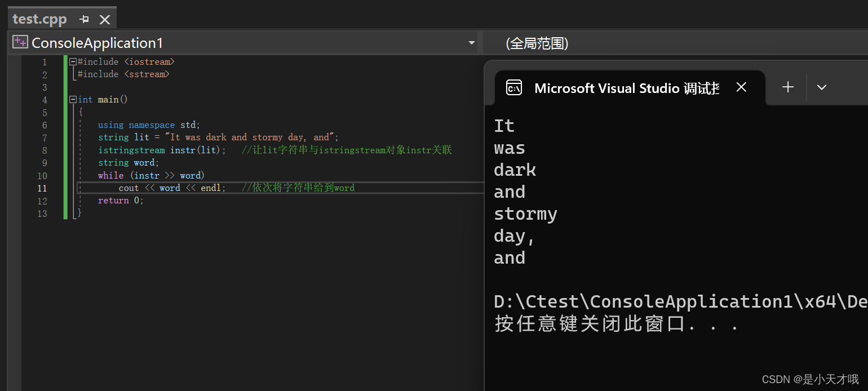Toggle the include region collapsed state

pyautogui.click(x=73, y=61)
